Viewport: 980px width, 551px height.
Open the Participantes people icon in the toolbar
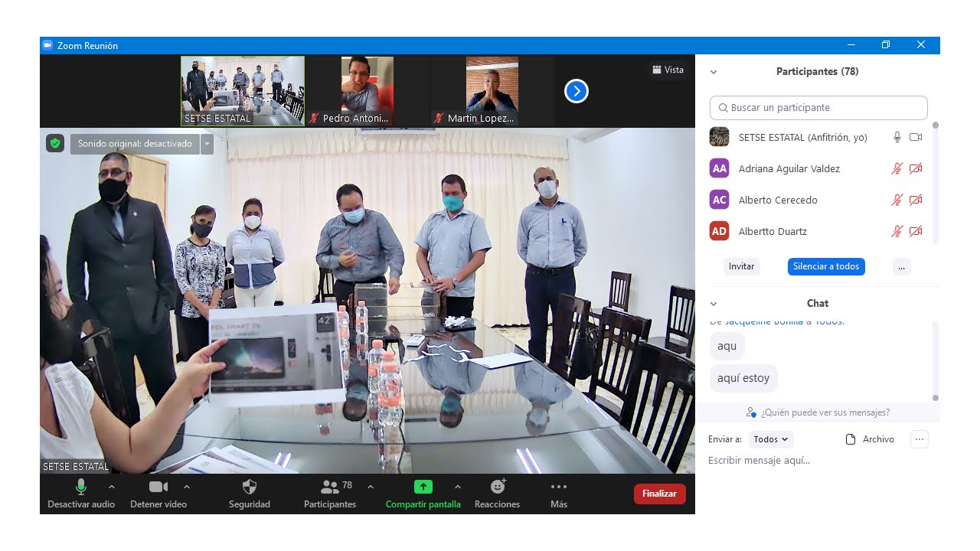tap(330, 487)
